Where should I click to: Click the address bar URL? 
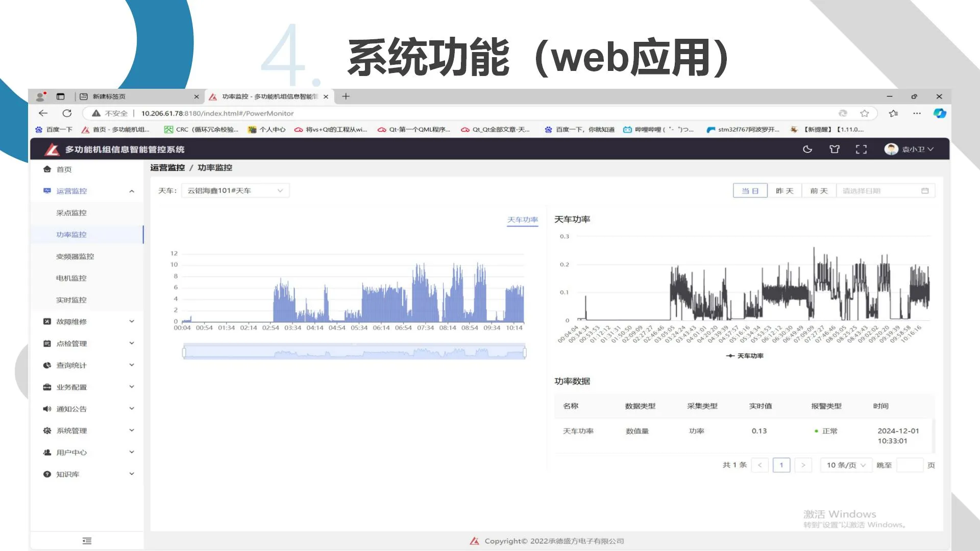(x=217, y=113)
